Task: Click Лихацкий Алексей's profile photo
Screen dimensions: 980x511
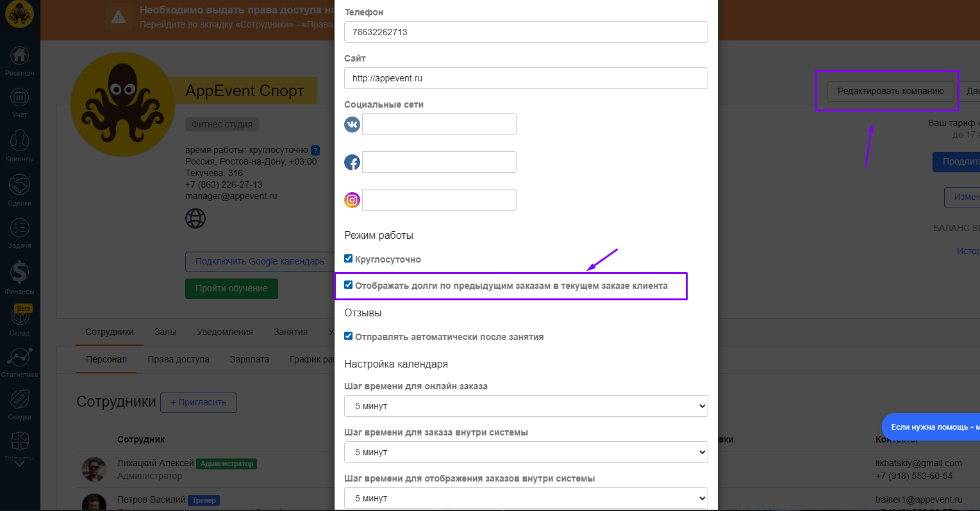Action: (x=94, y=469)
